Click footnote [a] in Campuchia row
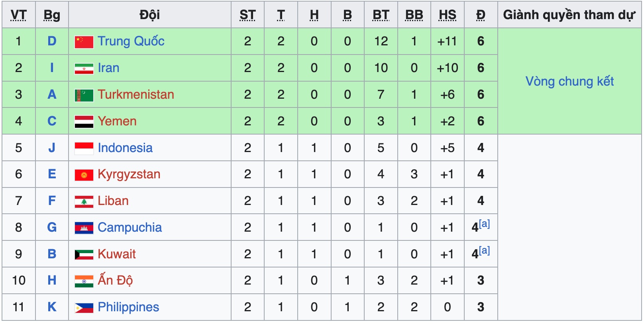 coord(485,224)
